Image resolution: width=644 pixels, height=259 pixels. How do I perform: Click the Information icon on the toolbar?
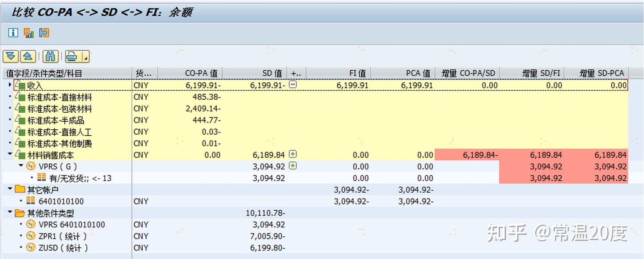pos(13,33)
